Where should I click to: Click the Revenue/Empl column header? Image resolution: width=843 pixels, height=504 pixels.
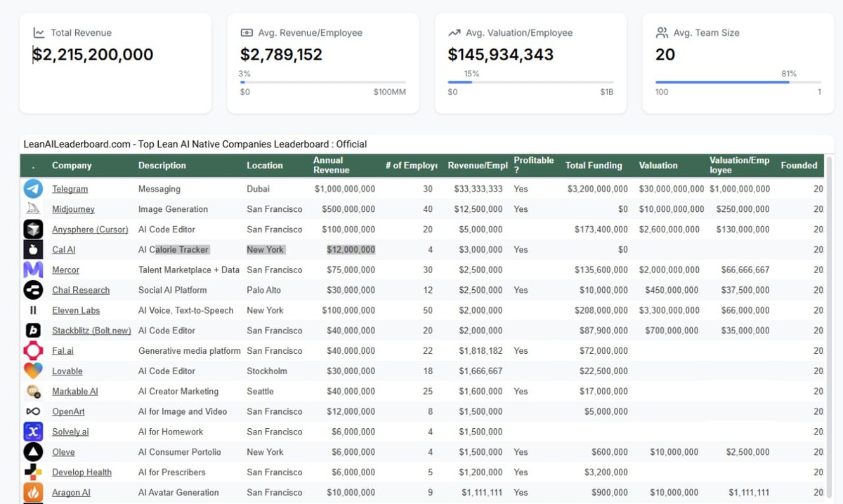478,166
